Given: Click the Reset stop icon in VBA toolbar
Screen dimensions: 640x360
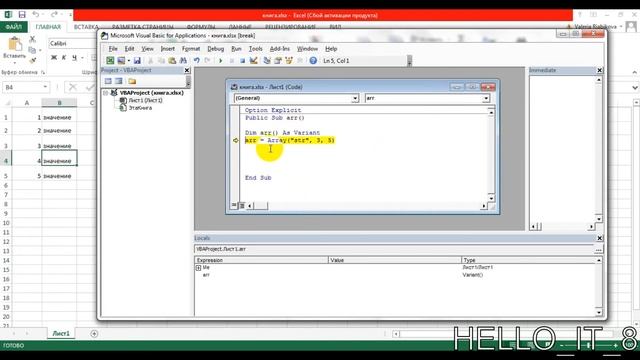Looking at the screenshot, I should point(242,60).
